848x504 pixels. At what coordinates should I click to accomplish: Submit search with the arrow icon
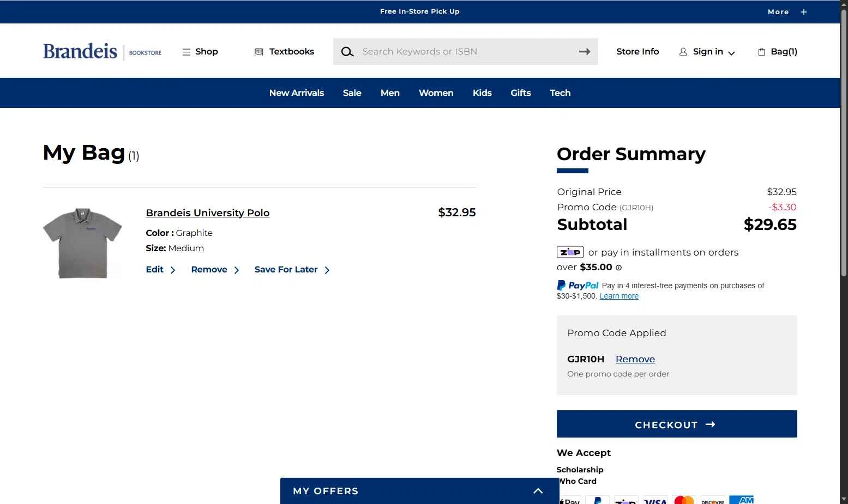tap(585, 52)
